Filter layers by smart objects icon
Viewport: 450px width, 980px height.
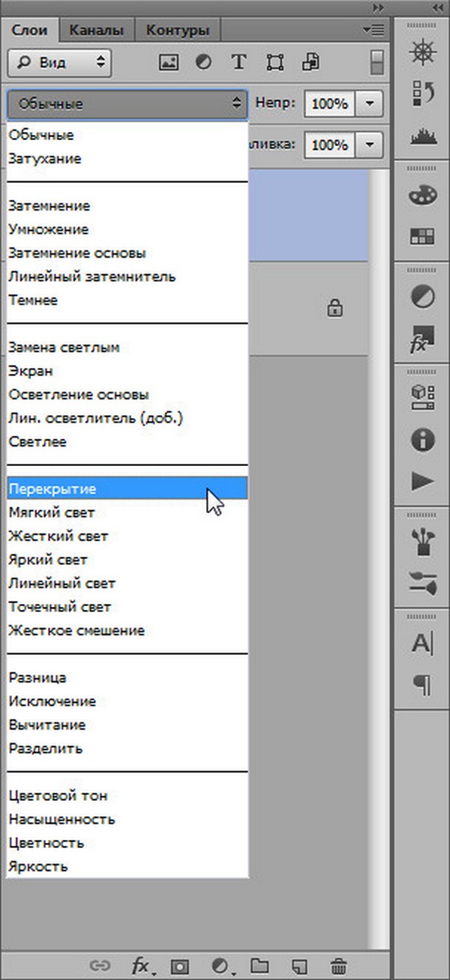tap(310, 63)
